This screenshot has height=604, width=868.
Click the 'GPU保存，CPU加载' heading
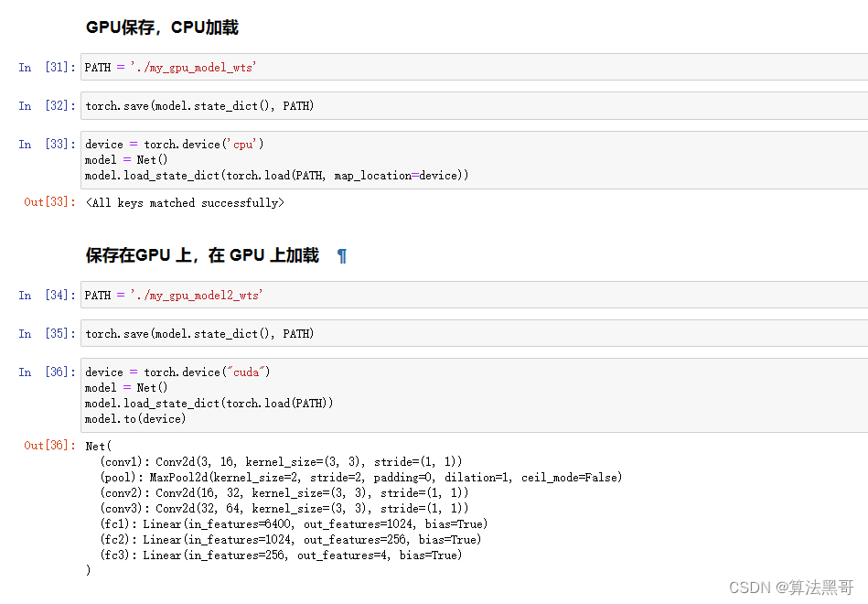162,27
